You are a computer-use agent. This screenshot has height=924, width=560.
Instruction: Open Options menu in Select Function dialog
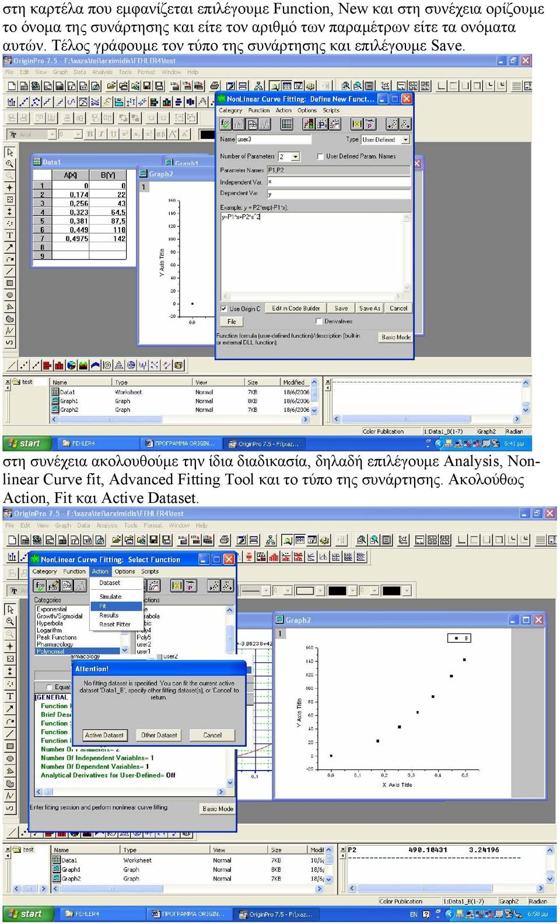coord(125,571)
